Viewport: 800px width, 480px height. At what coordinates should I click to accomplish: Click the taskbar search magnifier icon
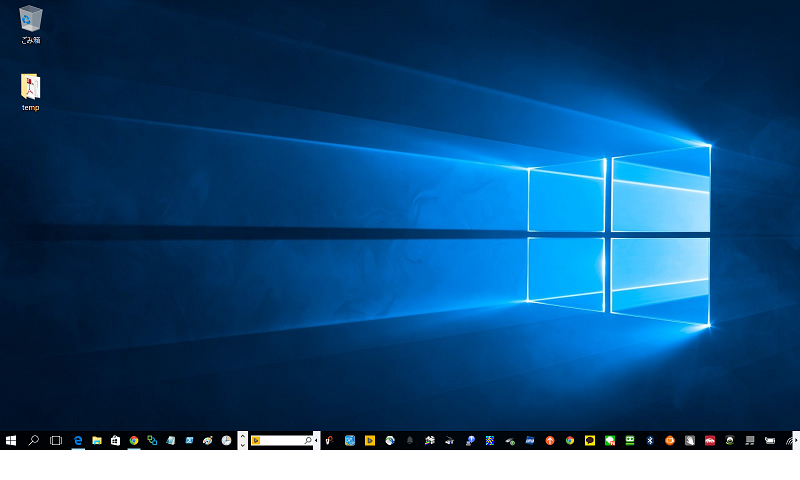pos(33,440)
